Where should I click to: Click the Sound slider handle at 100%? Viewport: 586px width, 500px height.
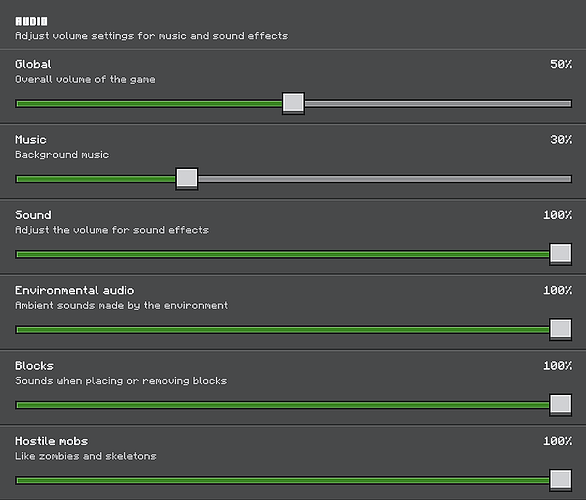561,254
